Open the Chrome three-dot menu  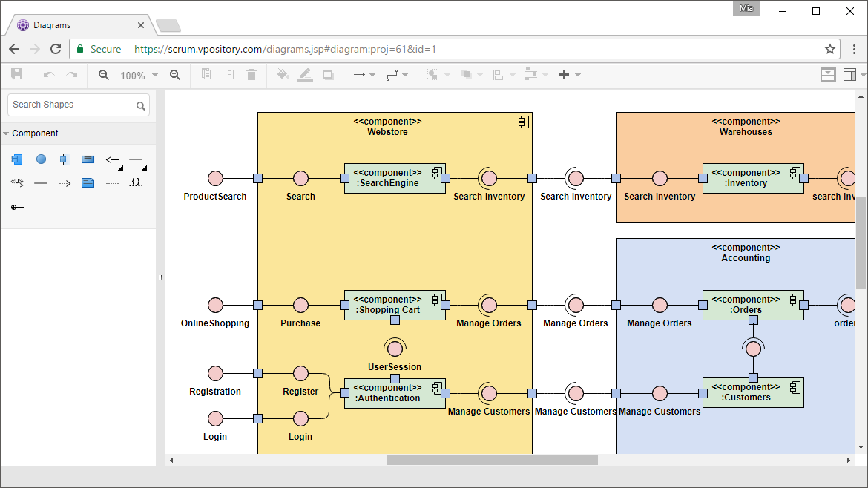[854, 49]
